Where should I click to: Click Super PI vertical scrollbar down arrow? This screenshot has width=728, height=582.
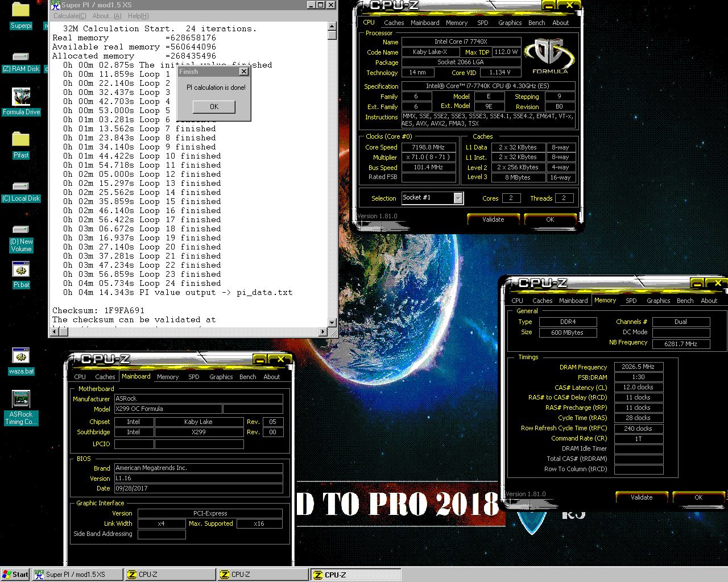point(333,322)
